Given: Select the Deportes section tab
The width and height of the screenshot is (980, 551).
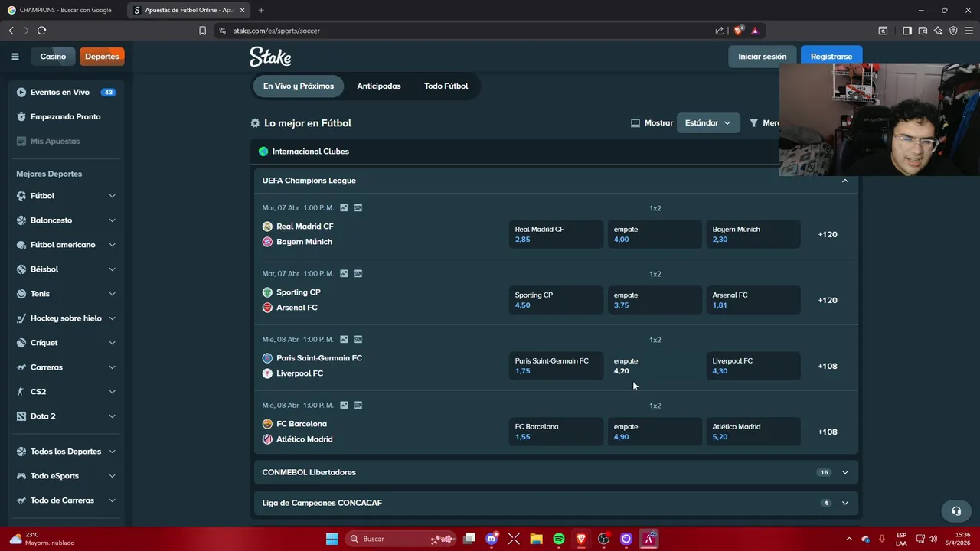Looking at the screenshot, I should click(102, 57).
